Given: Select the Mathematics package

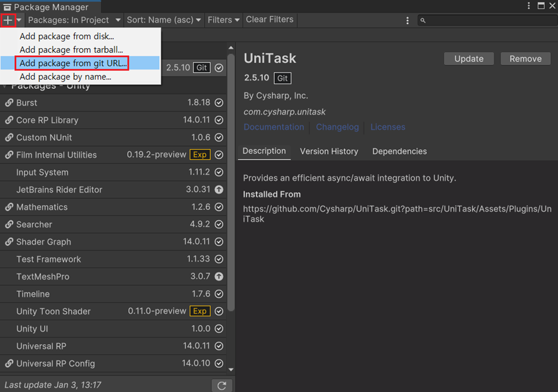Looking at the screenshot, I should pyautogui.click(x=113, y=207).
